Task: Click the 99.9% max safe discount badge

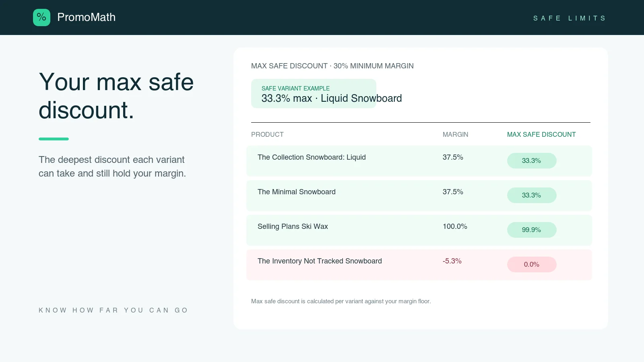Action: pyautogui.click(x=532, y=230)
